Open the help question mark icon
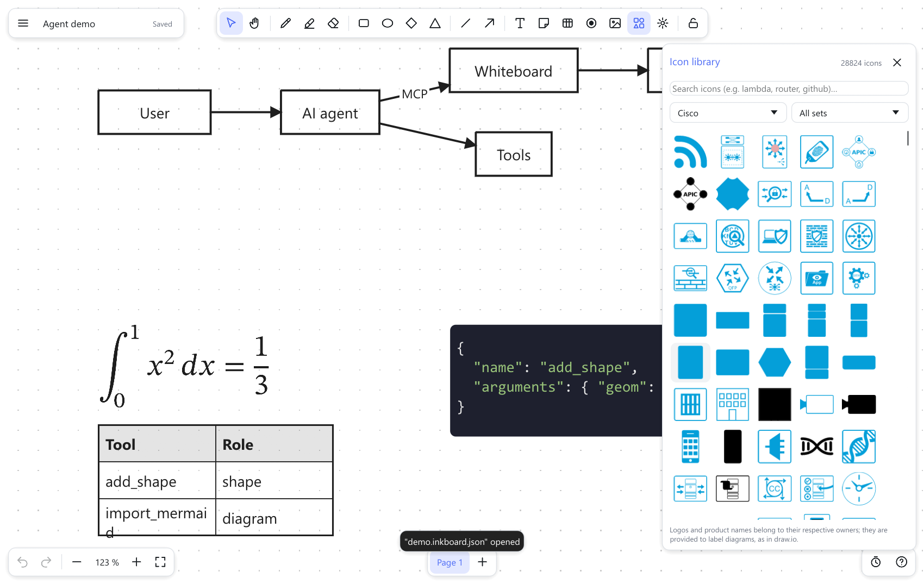This screenshot has width=924, height=584. pyautogui.click(x=902, y=562)
